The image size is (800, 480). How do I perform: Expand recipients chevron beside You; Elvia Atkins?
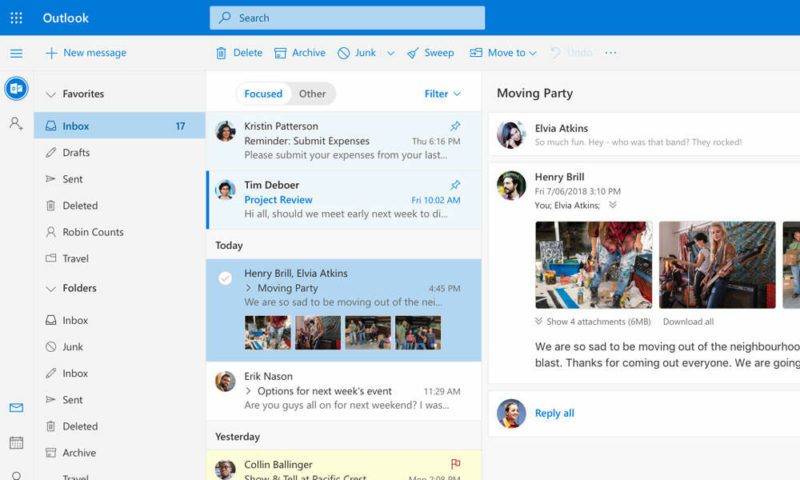(x=613, y=205)
